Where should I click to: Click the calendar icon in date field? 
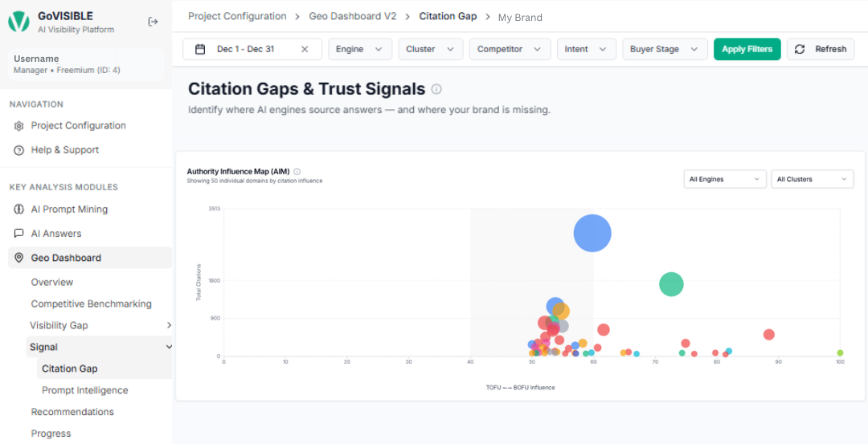click(x=200, y=49)
